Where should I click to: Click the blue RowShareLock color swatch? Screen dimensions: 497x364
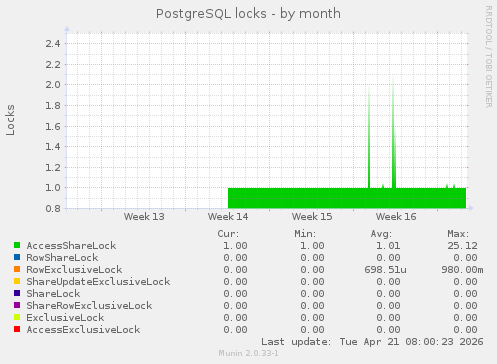pos(17,257)
